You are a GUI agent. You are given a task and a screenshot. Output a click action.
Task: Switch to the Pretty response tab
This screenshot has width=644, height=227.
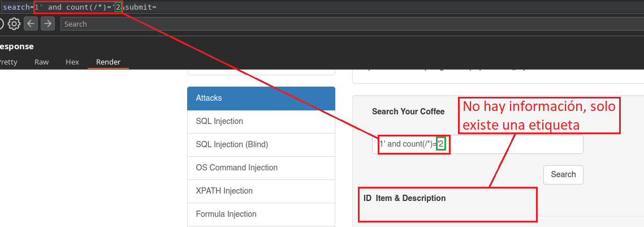click(x=8, y=62)
